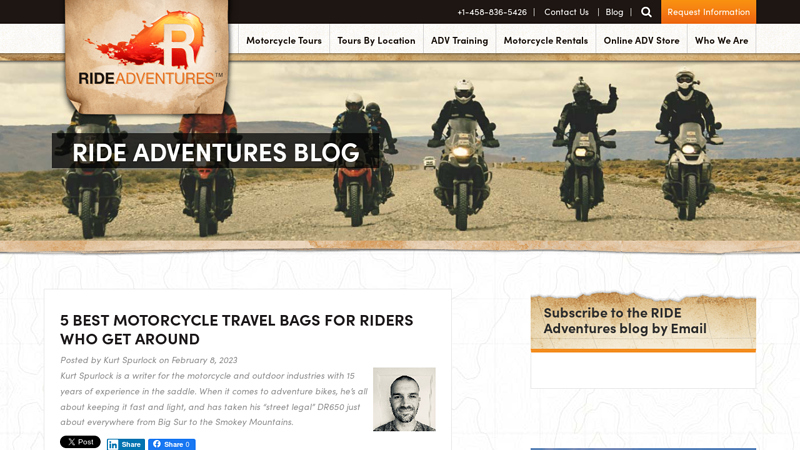Viewport: 800px width, 450px height.
Task: Open the ADV Training menu
Action: tap(459, 40)
